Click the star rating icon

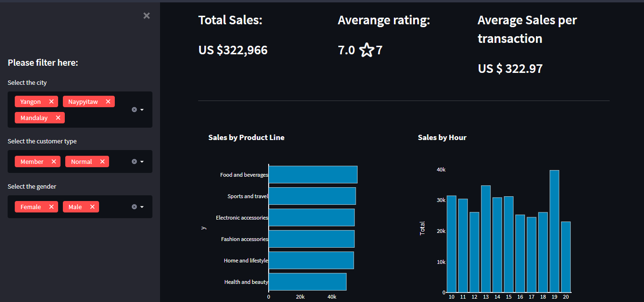coord(366,50)
